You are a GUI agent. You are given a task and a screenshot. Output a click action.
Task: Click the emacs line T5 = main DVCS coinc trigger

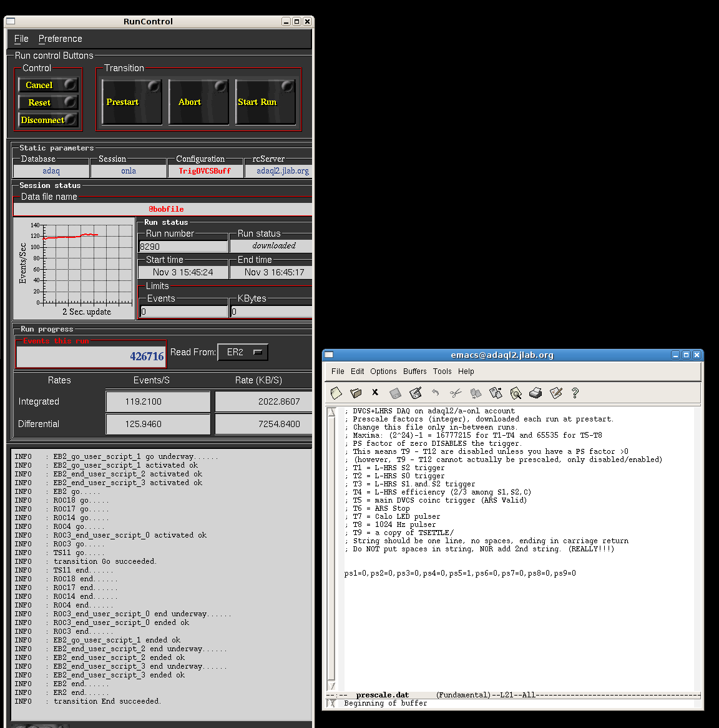[436, 501]
